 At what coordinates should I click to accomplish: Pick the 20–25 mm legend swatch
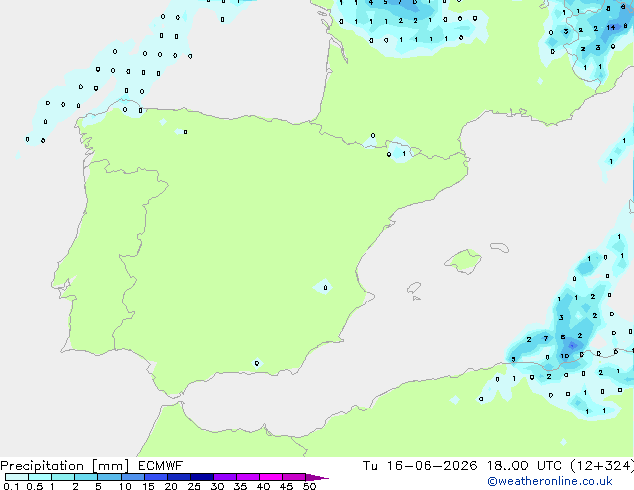178,477
